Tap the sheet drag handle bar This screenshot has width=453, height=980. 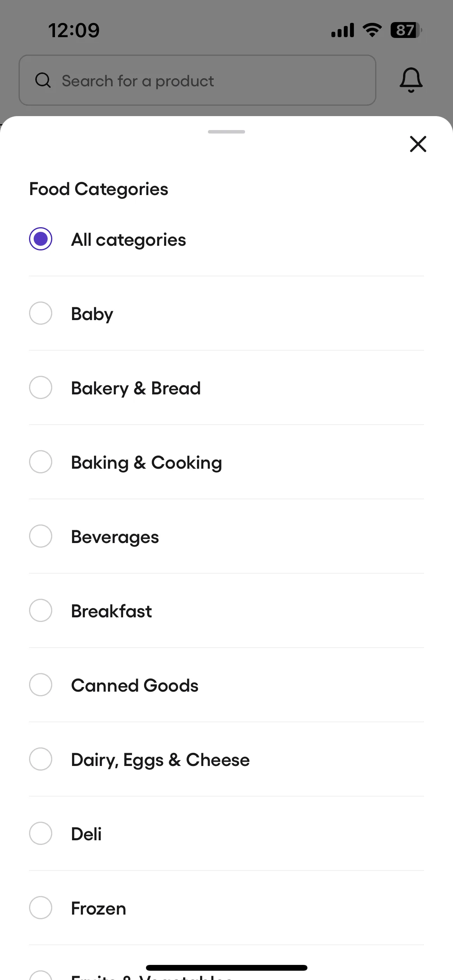click(x=226, y=132)
